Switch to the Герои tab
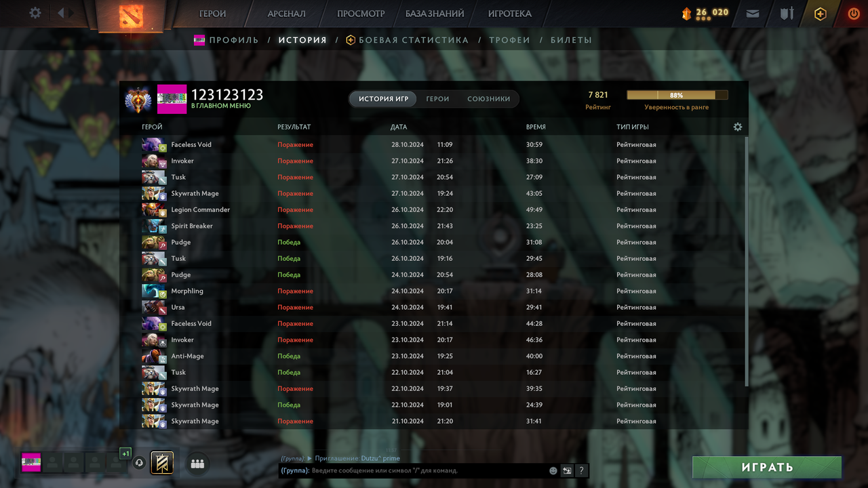This screenshot has height=488, width=868. (437, 99)
